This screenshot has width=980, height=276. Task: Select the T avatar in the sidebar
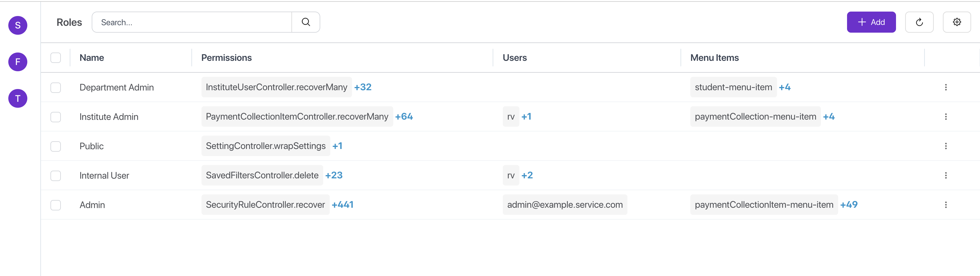coord(18,98)
